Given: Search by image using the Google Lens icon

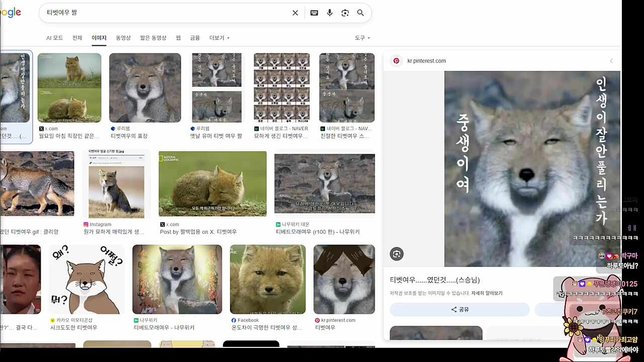Looking at the screenshot, I should point(345,13).
